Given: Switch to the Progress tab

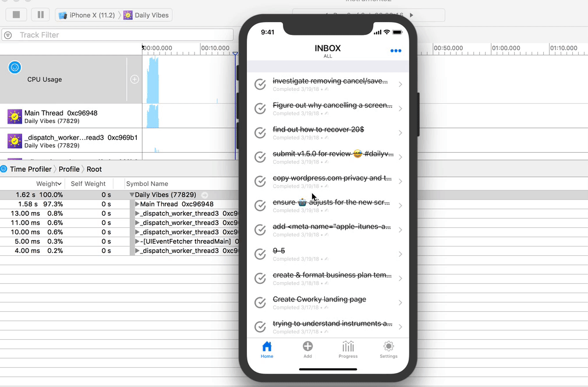Looking at the screenshot, I should (348, 350).
